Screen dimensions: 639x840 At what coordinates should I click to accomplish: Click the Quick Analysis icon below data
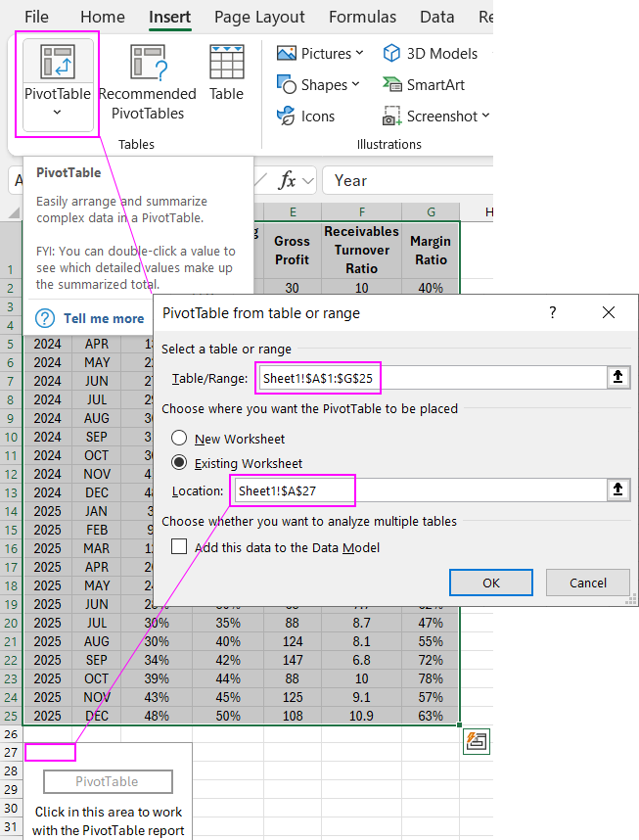tap(476, 741)
